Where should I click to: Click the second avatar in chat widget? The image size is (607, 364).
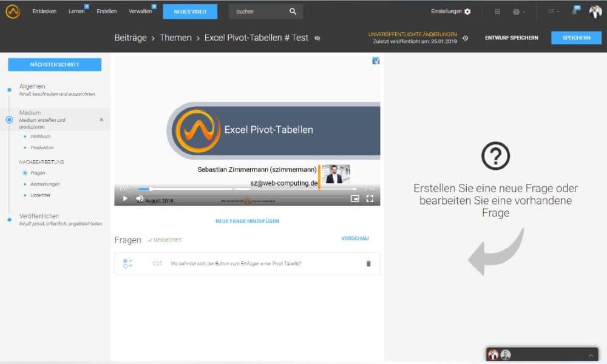(506, 354)
